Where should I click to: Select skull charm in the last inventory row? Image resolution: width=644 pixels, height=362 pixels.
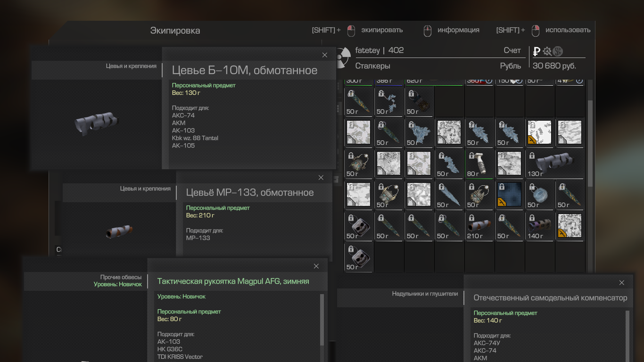(359, 256)
